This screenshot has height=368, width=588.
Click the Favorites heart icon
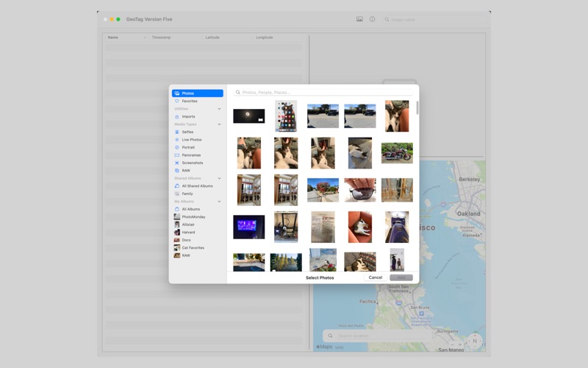177,101
